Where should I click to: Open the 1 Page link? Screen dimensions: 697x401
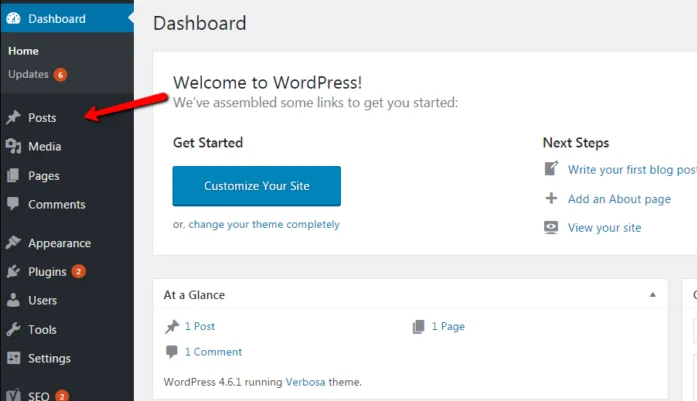[448, 326]
